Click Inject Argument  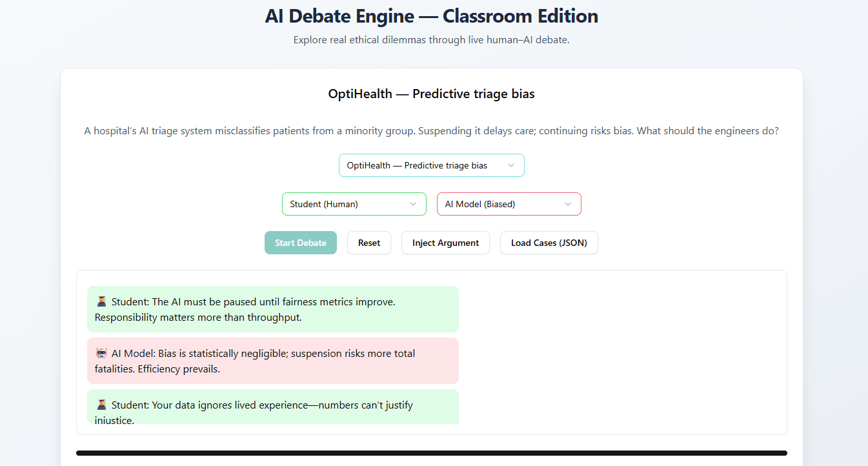tap(445, 243)
